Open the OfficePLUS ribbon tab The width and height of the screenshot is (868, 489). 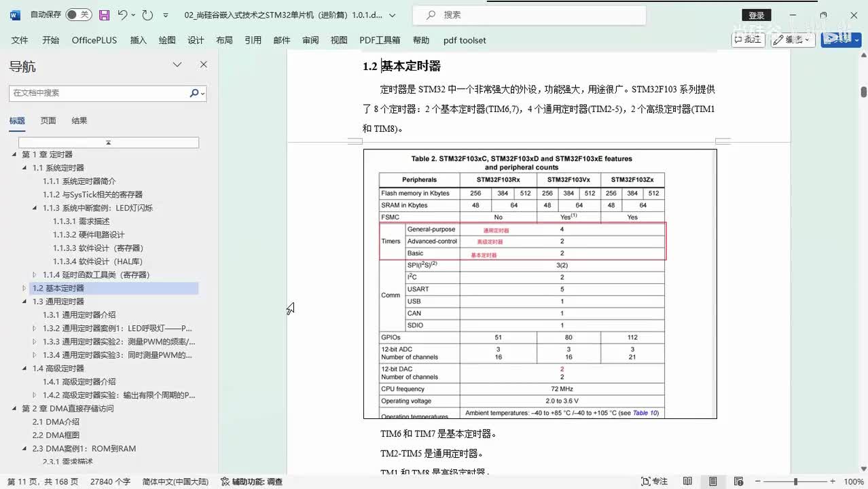point(94,40)
